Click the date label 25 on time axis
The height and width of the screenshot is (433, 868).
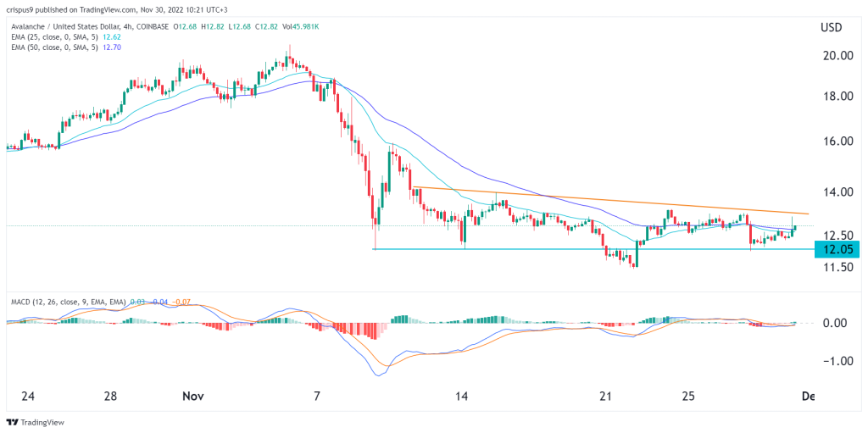(x=688, y=397)
